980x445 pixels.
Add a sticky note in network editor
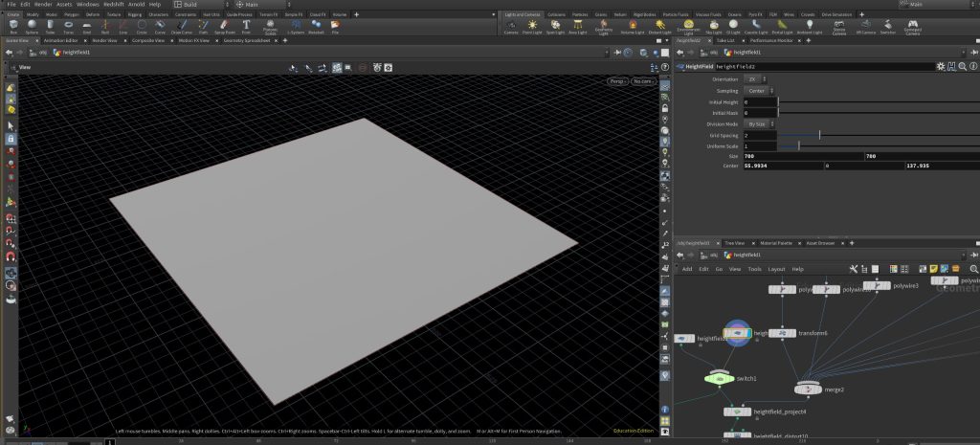(x=934, y=269)
